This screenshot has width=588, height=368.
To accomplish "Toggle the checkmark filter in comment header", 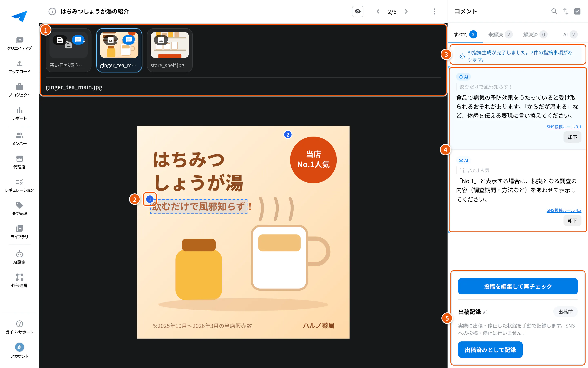I will pyautogui.click(x=577, y=11).
